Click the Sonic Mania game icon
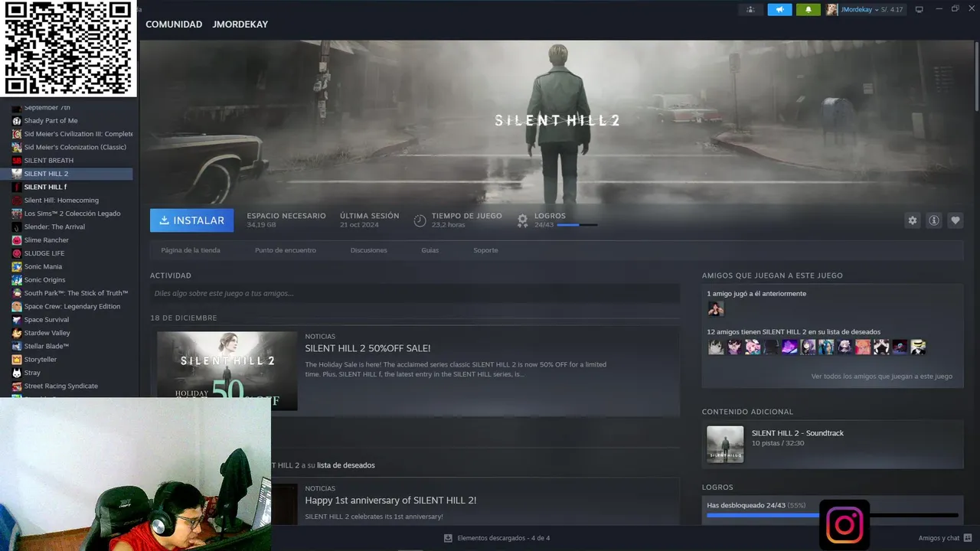This screenshot has height=551, width=980. pyautogui.click(x=17, y=266)
